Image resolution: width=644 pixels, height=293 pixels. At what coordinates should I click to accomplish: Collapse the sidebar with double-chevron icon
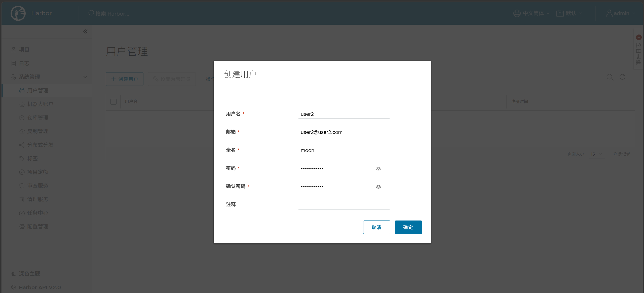[85, 31]
